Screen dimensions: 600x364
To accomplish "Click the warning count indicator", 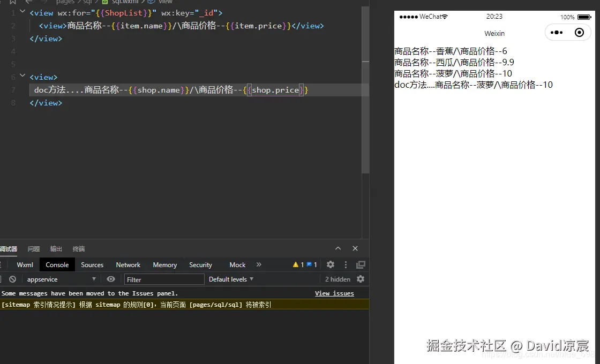I will tap(299, 264).
